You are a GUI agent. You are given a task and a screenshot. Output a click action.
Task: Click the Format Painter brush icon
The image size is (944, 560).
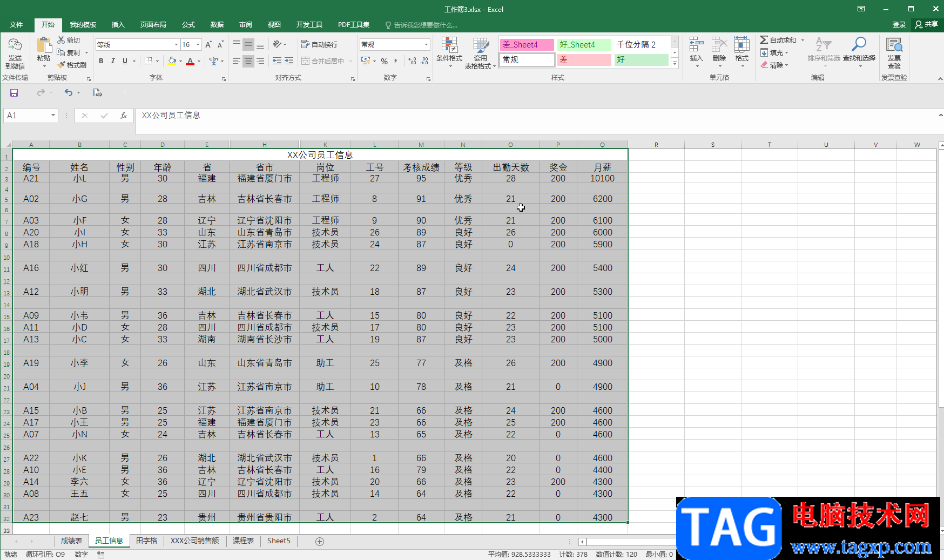(x=62, y=65)
